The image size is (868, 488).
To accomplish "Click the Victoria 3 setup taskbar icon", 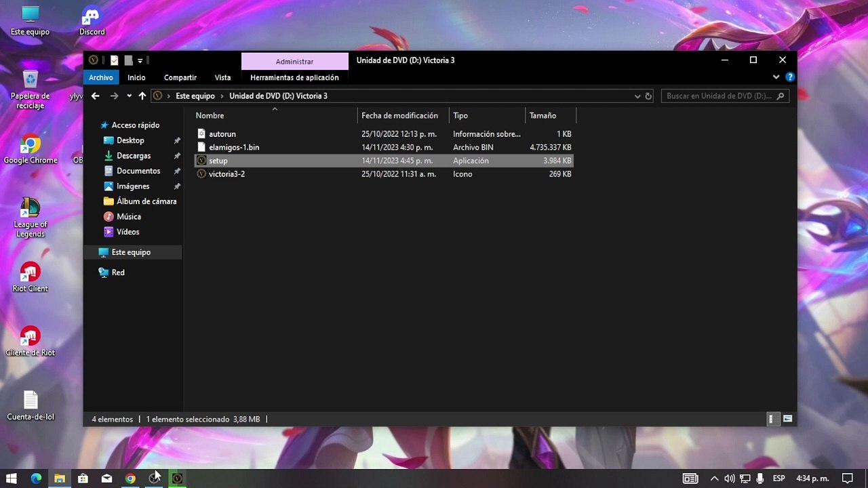I will click(x=177, y=479).
